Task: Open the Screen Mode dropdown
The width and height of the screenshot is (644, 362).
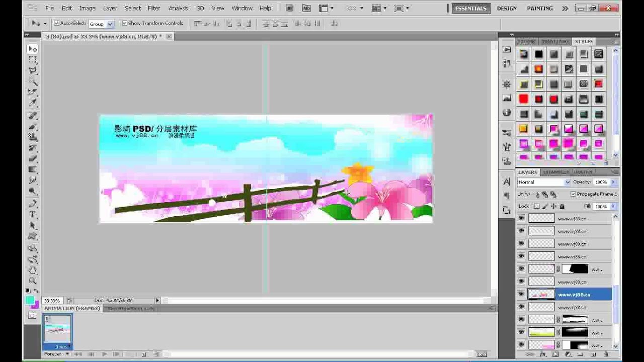Action: pyautogui.click(x=401, y=8)
